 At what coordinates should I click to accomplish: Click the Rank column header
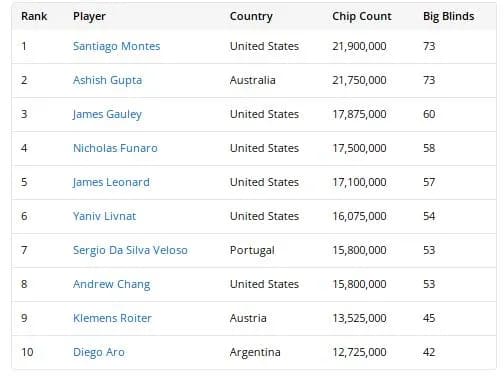[34, 16]
